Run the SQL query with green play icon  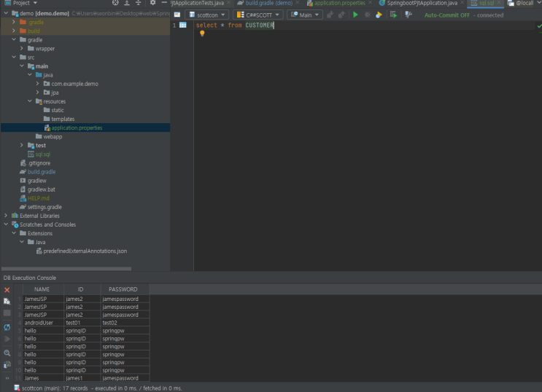(355, 15)
